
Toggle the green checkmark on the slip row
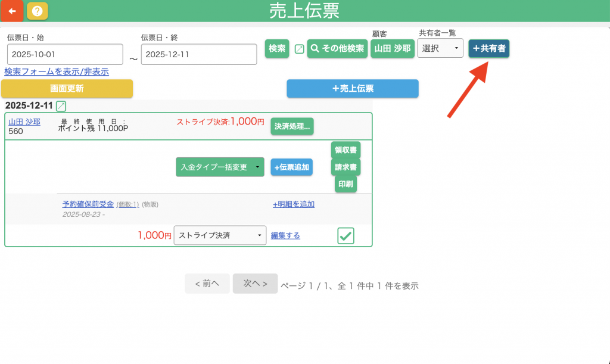(x=346, y=236)
